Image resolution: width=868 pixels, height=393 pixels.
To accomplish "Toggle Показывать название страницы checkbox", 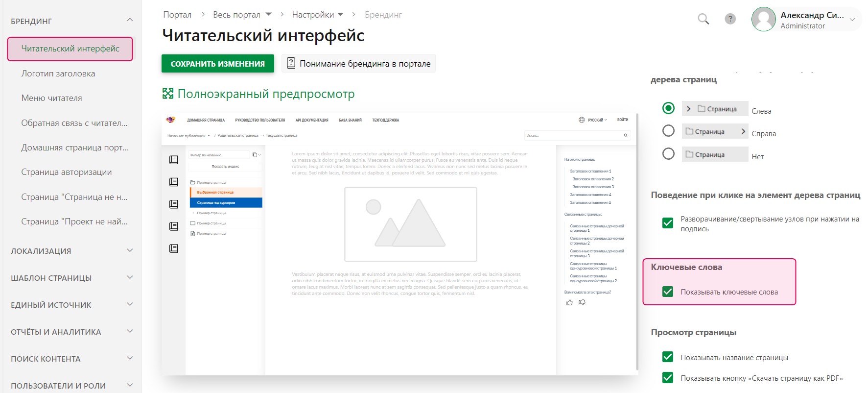I will coord(668,357).
